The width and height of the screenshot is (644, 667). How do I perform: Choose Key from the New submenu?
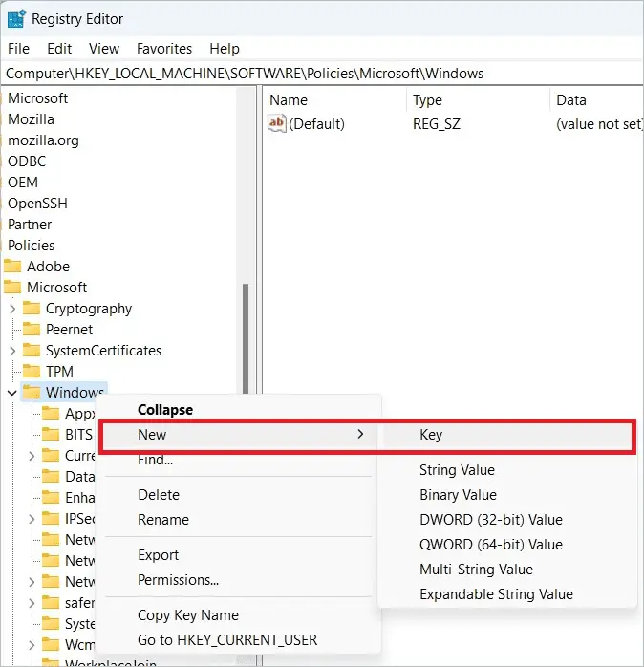(431, 435)
